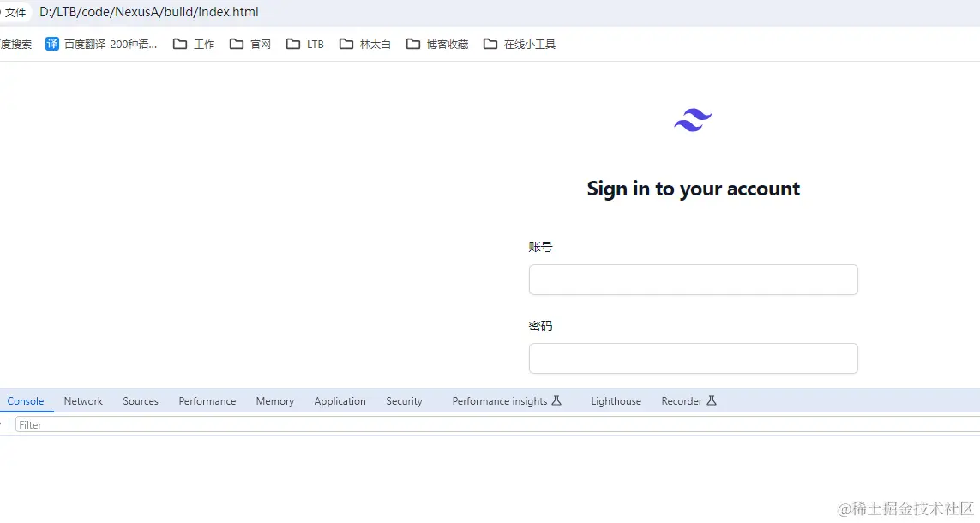Image resolution: width=980 pixels, height=523 pixels.
Task: Click the address bar URL
Action: coord(148,12)
